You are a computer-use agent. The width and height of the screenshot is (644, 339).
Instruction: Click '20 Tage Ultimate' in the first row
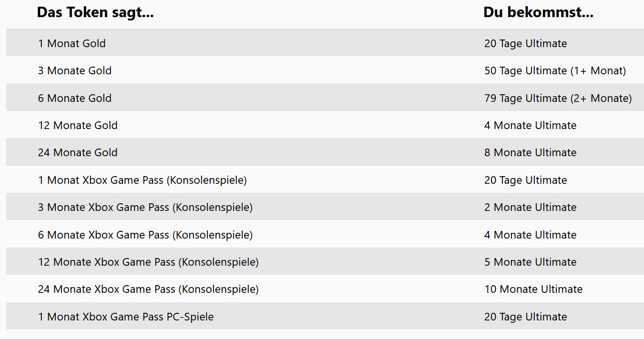pyautogui.click(x=525, y=43)
